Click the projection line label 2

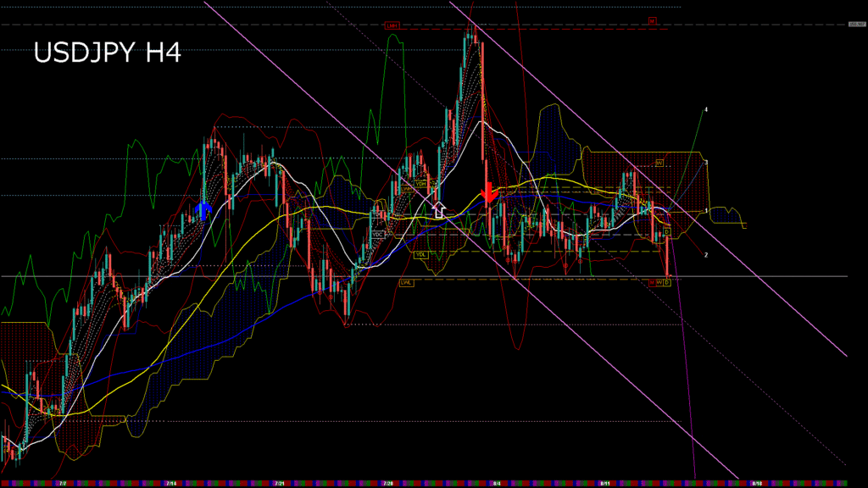[706, 254]
